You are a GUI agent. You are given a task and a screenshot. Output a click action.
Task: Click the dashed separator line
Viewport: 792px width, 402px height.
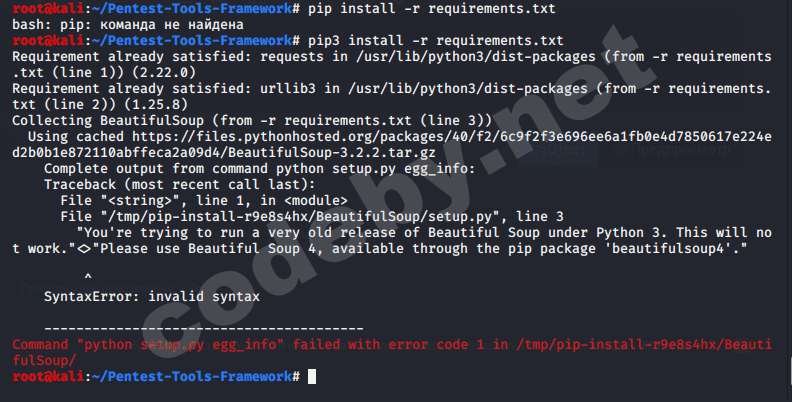(x=205, y=328)
